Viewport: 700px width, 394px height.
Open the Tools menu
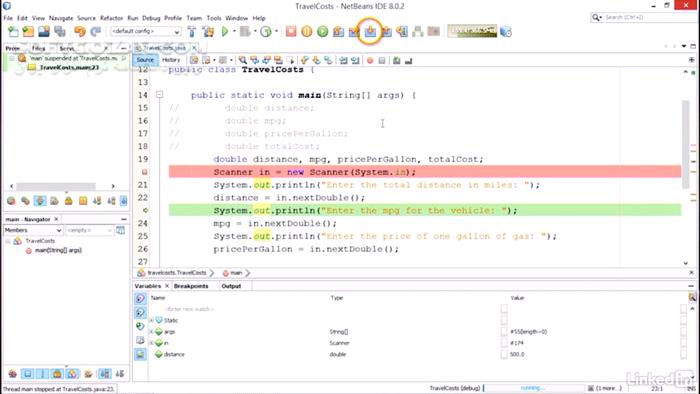click(214, 18)
